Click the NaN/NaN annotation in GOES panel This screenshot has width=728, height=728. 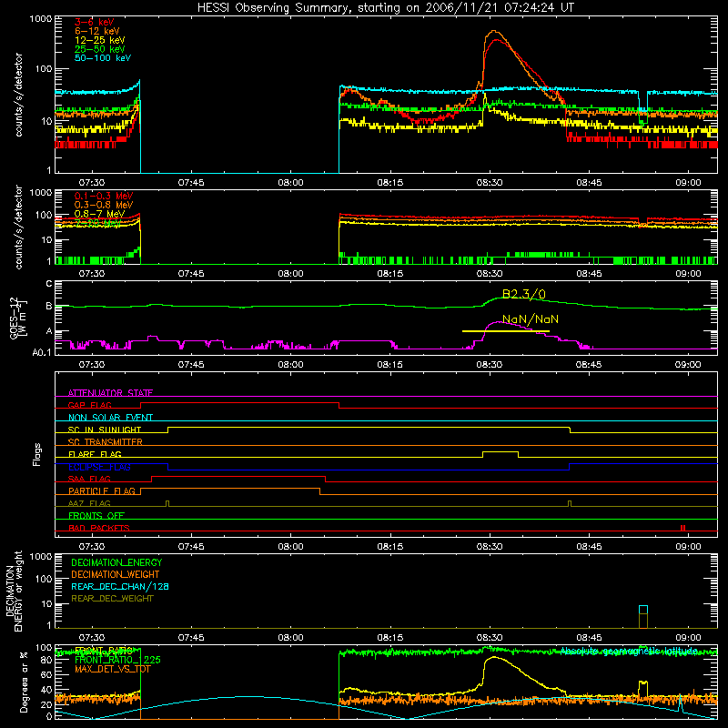tap(531, 319)
